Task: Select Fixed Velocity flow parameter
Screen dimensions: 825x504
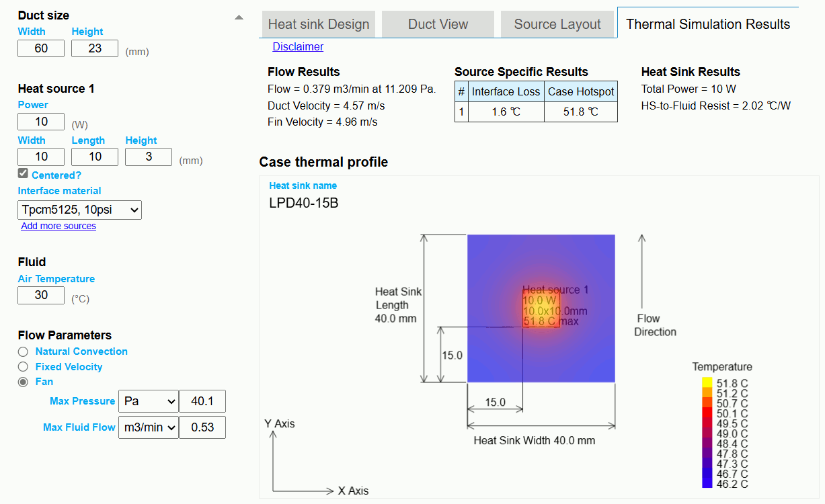Action: pos(23,367)
